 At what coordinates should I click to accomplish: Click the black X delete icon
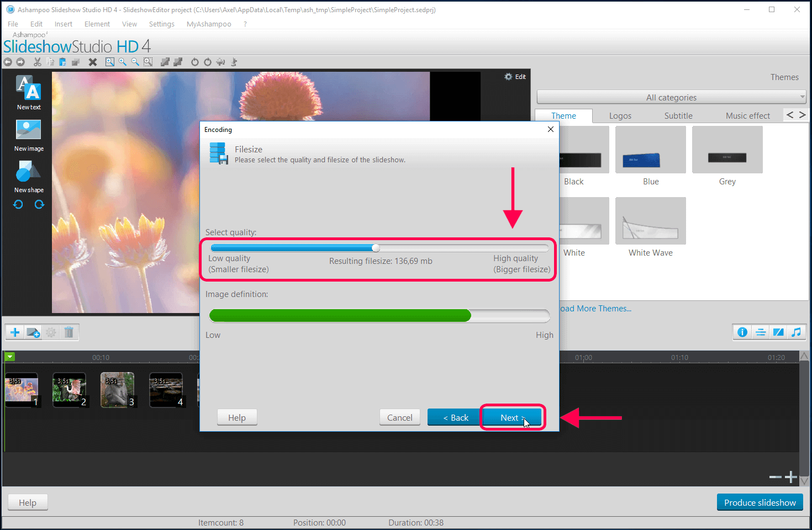pos(93,62)
